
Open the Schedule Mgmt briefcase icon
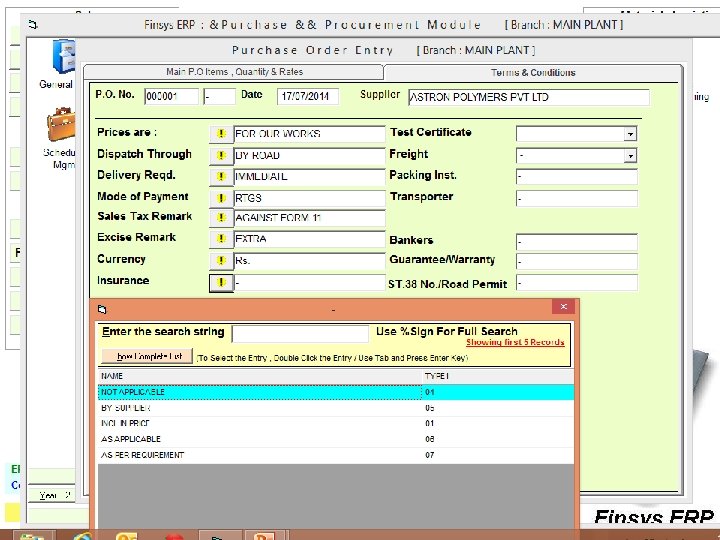tap(61, 124)
